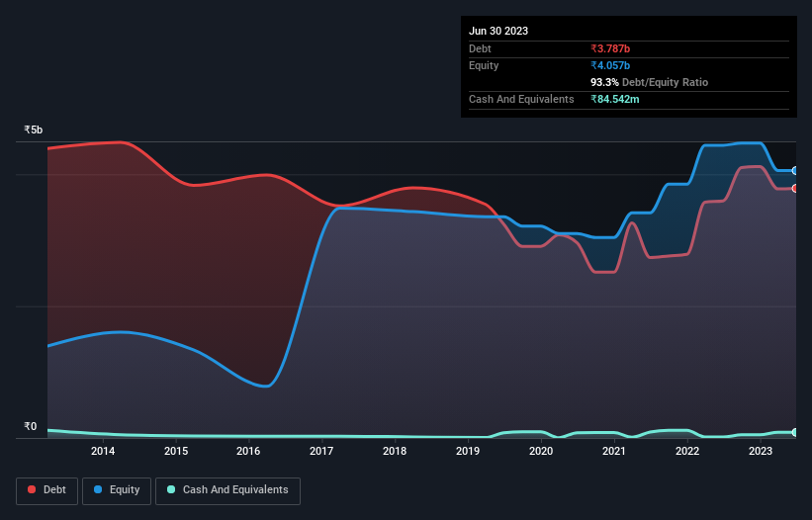Click the Debt row label in tooltip
Screen dimensions: 812x520
coord(480,48)
